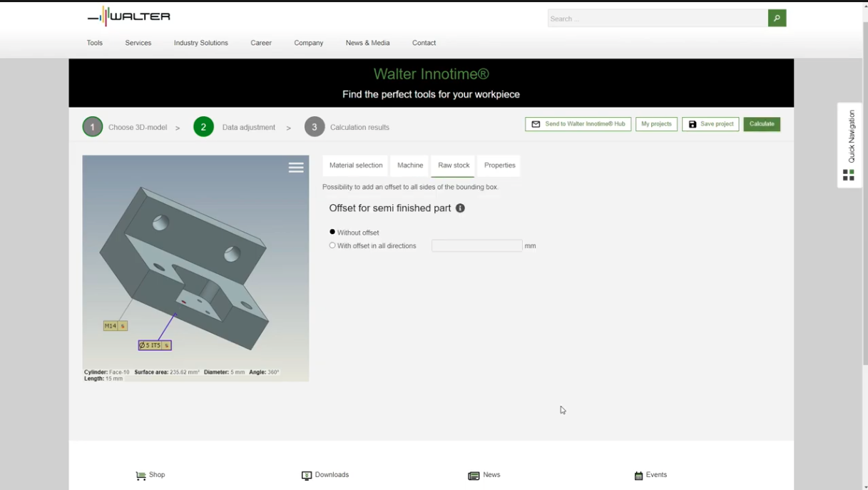Switch to the Material selection tab
This screenshot has width=868, height=490.
(355, 165)
